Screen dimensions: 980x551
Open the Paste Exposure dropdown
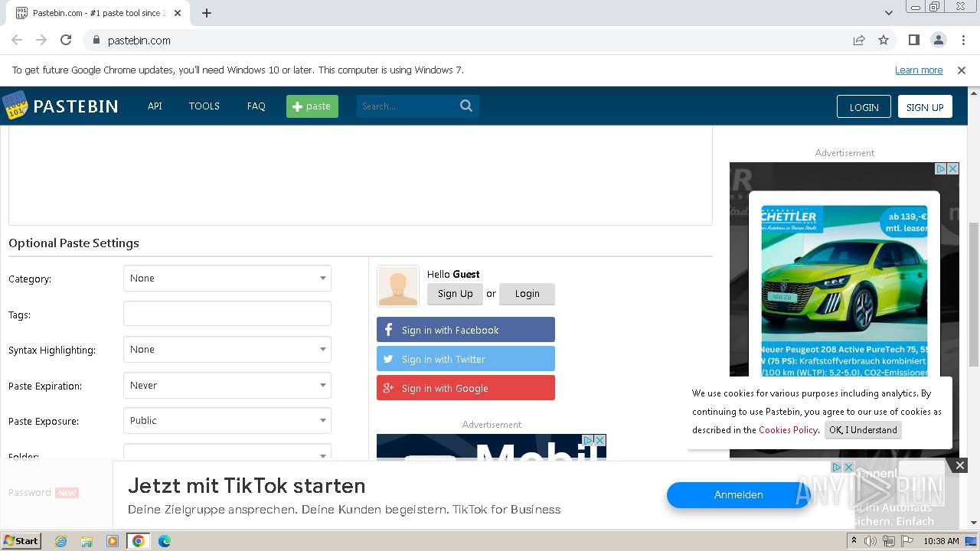(x=227, y=421)
